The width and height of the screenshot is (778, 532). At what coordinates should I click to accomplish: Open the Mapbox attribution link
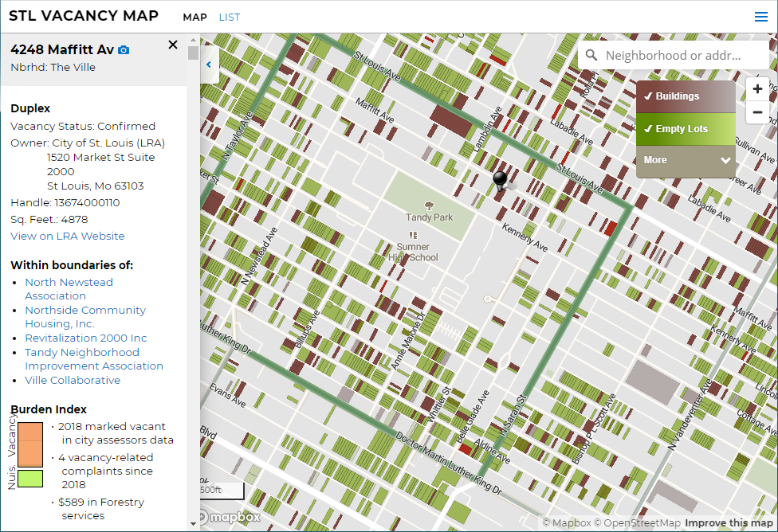click(566, 522)
